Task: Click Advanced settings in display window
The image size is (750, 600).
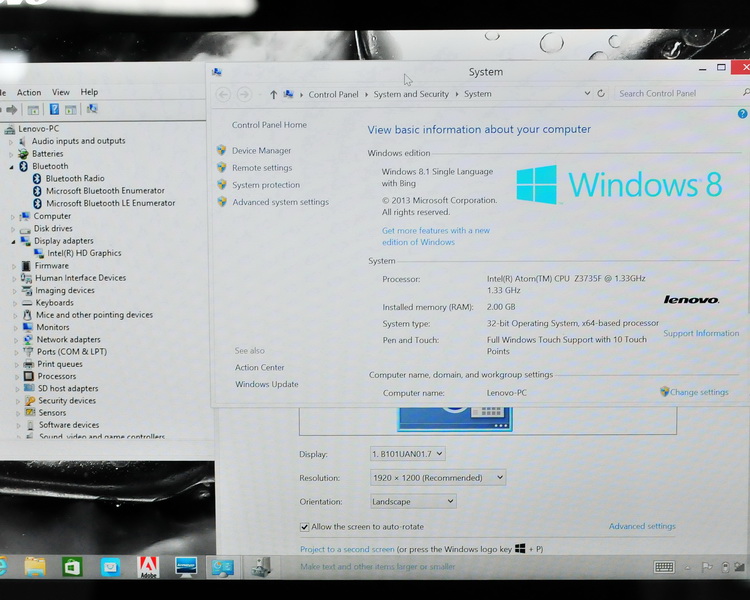Action: 642,526
